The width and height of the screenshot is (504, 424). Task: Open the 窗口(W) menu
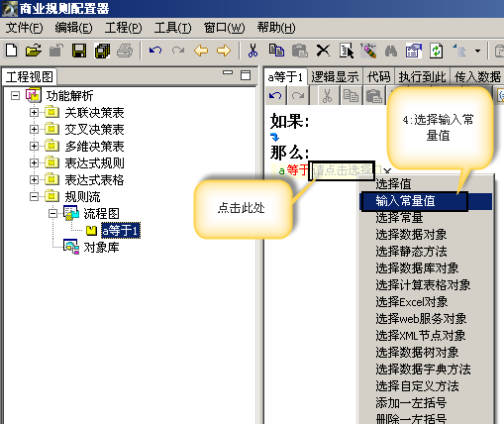pos(225,28)
